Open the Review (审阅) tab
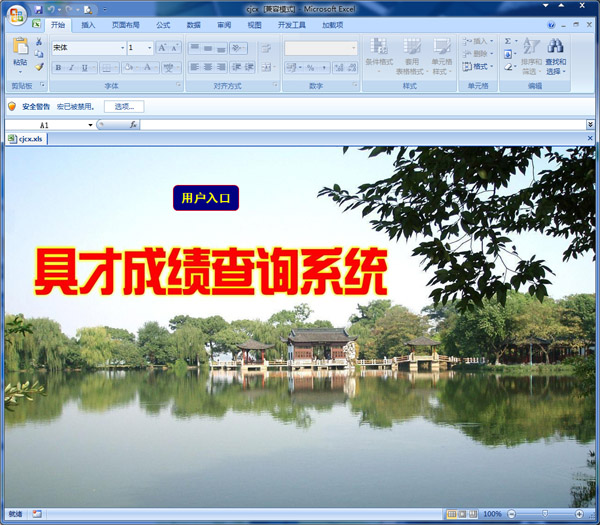 [224, 25]
